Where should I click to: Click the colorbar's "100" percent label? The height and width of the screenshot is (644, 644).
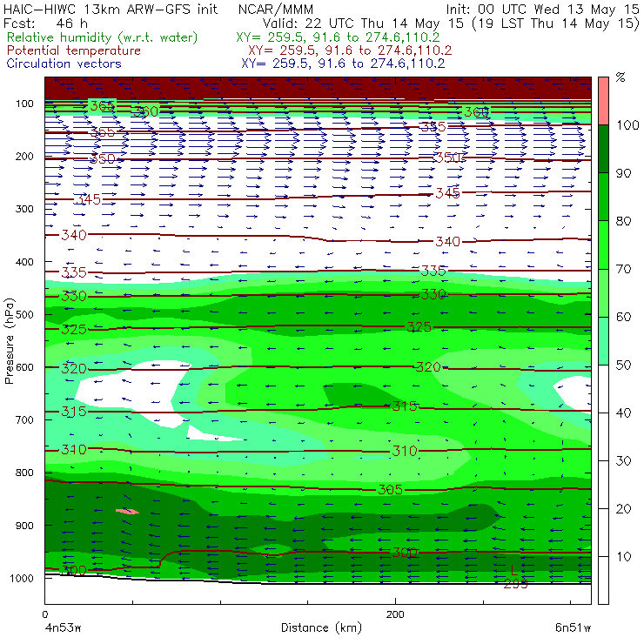(627, 124)
